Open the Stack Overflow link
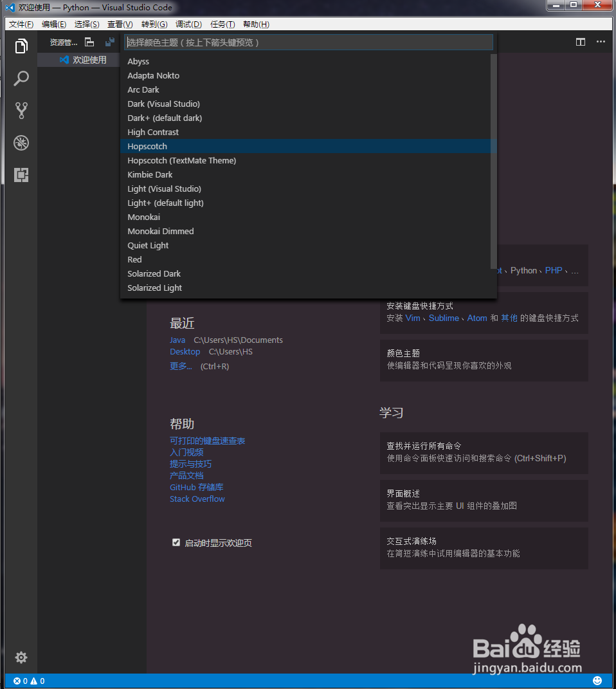This screenshot has height=689, width=616. point(197,499)
